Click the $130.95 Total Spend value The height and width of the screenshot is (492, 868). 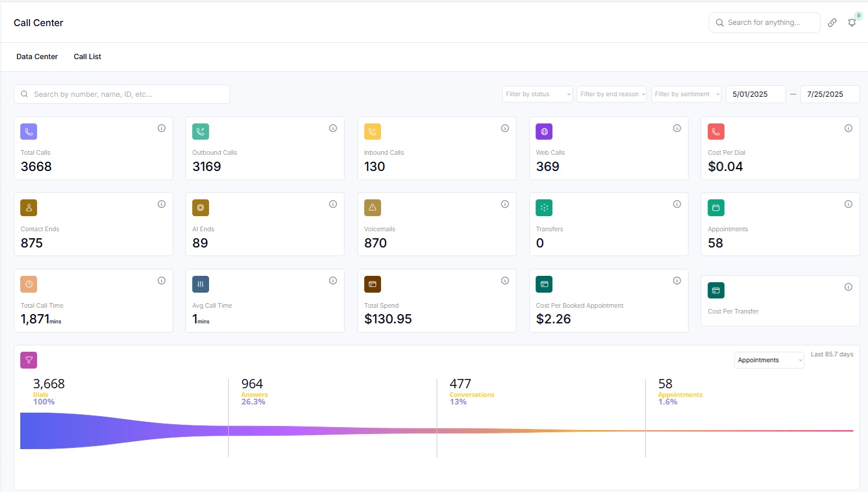click(x=388, y=319)
